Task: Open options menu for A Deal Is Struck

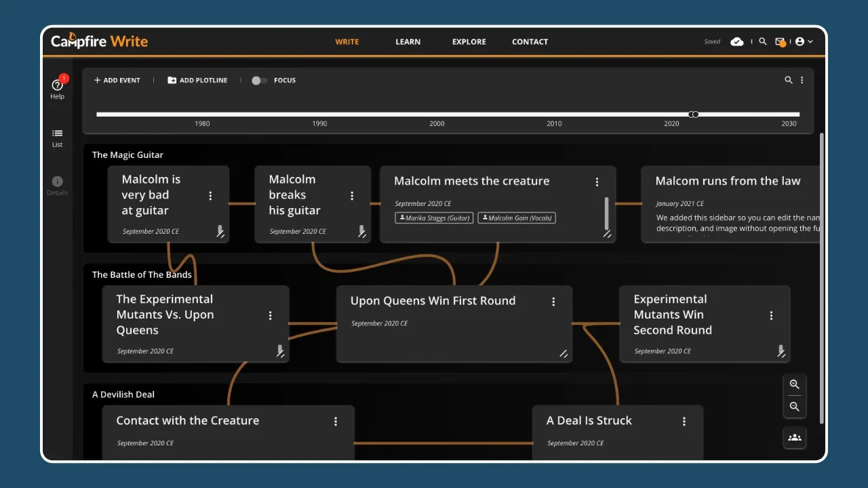Action: point(684,422)
